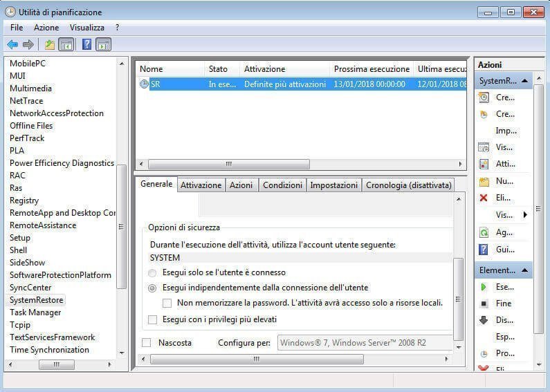Screen dimensions: 550x392
Task: Select the Generale tab
Action: [x=156, y=184]
